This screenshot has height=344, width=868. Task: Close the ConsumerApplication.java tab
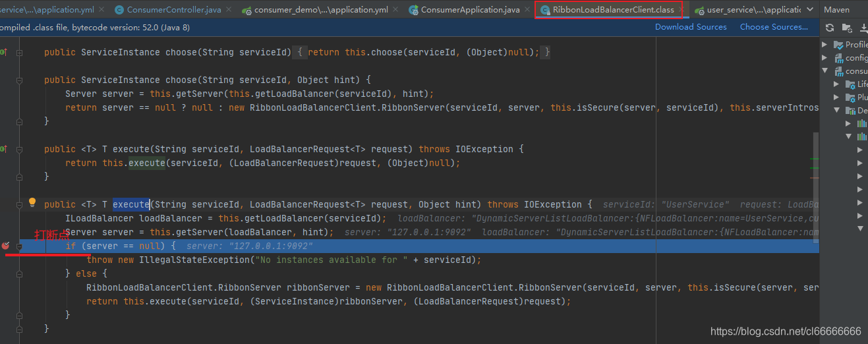[527, 10]
